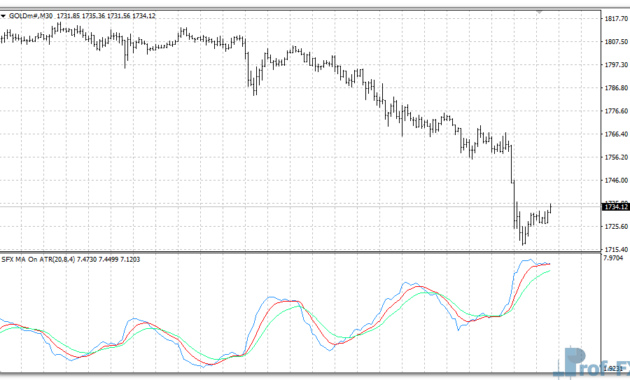Click the 1715.40 price scale label
Screen dimensions: 630x380
(x=616, y=249)
